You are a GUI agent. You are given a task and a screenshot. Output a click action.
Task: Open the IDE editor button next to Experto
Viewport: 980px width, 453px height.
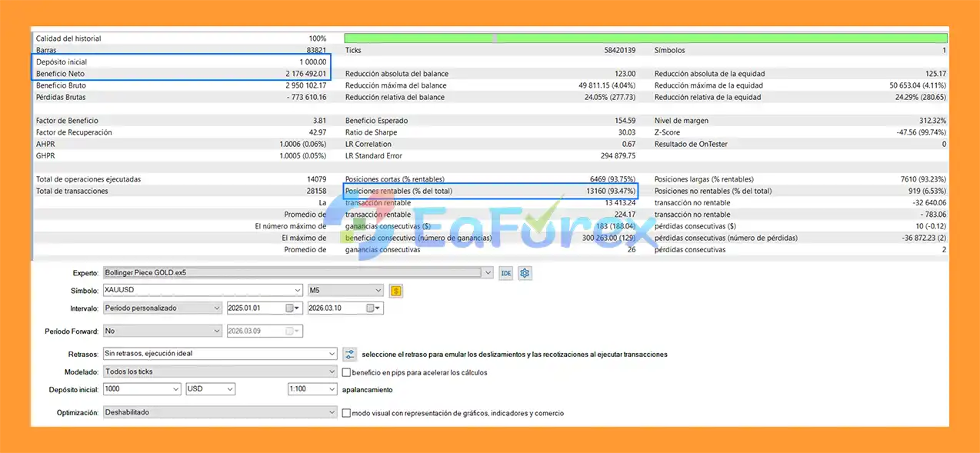click(505, 273)
